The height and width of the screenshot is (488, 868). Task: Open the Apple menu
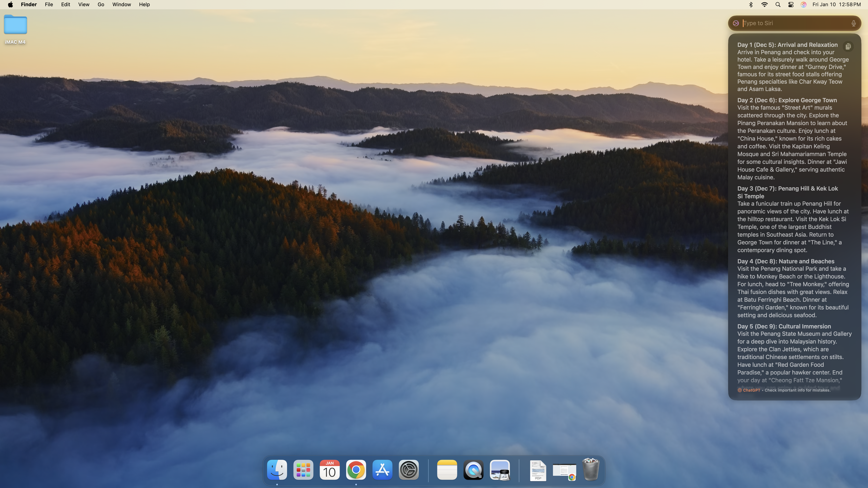pyautogui.click(x=10, y=4)
